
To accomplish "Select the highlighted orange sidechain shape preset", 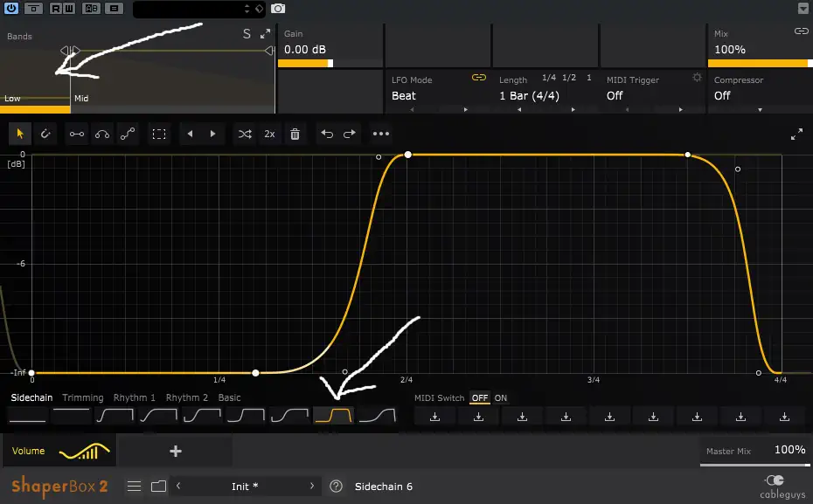I will [334, 416].
